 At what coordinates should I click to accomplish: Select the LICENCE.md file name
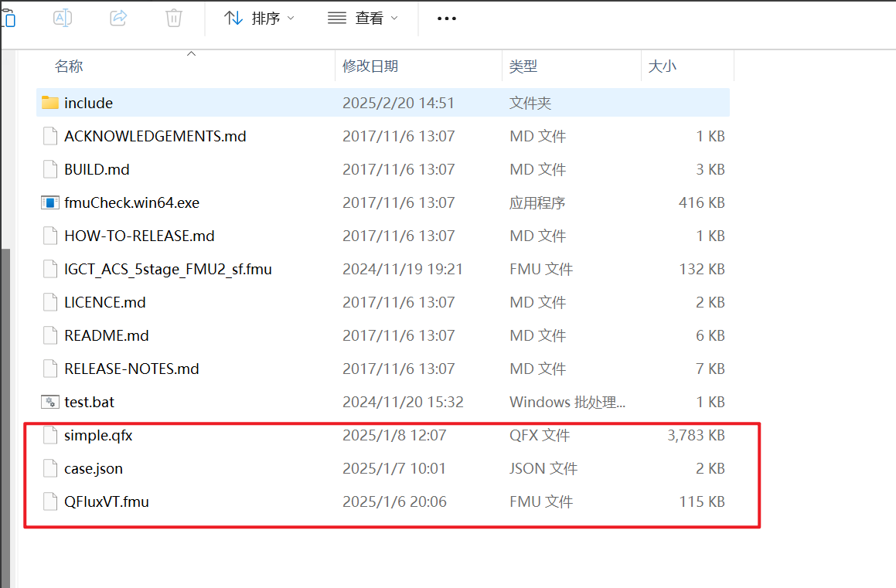(x=104, y=302)
